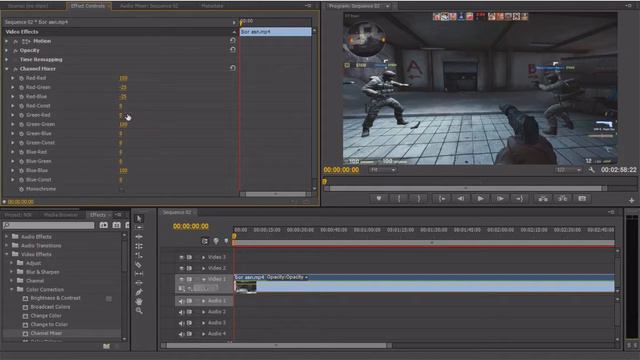Select the Rolling Edit tool
640x360 pixels.
[139, 246]
